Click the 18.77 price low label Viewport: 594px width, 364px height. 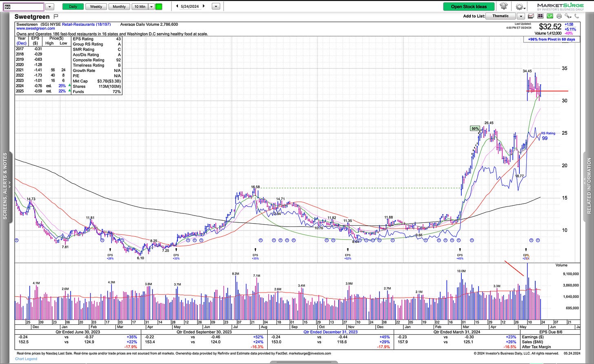(519, 176)
